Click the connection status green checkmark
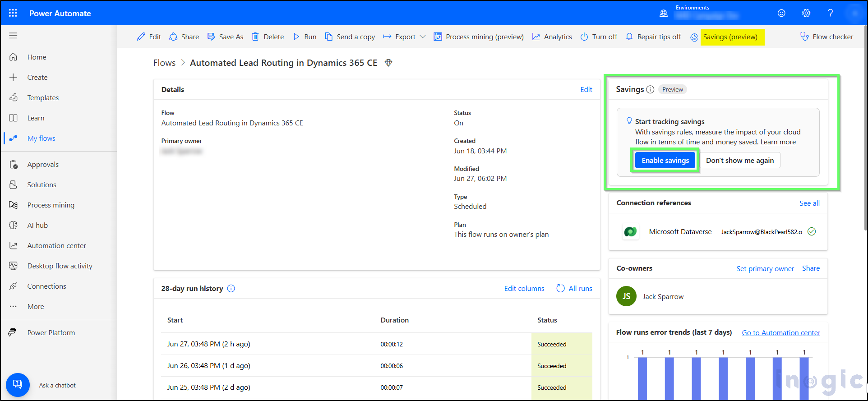 click(812, 231)
